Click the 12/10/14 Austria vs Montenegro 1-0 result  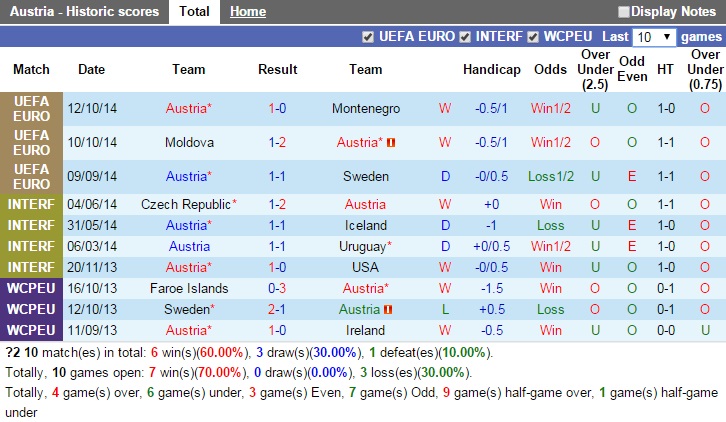(277, 108)
